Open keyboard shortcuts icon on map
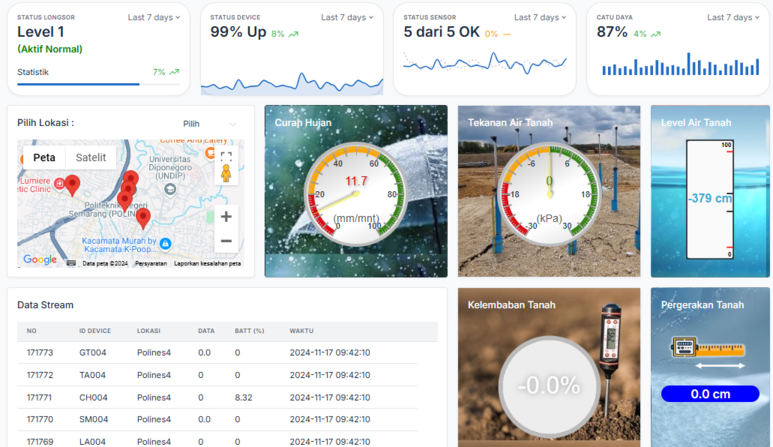773x447 pixels. (71, 263)
